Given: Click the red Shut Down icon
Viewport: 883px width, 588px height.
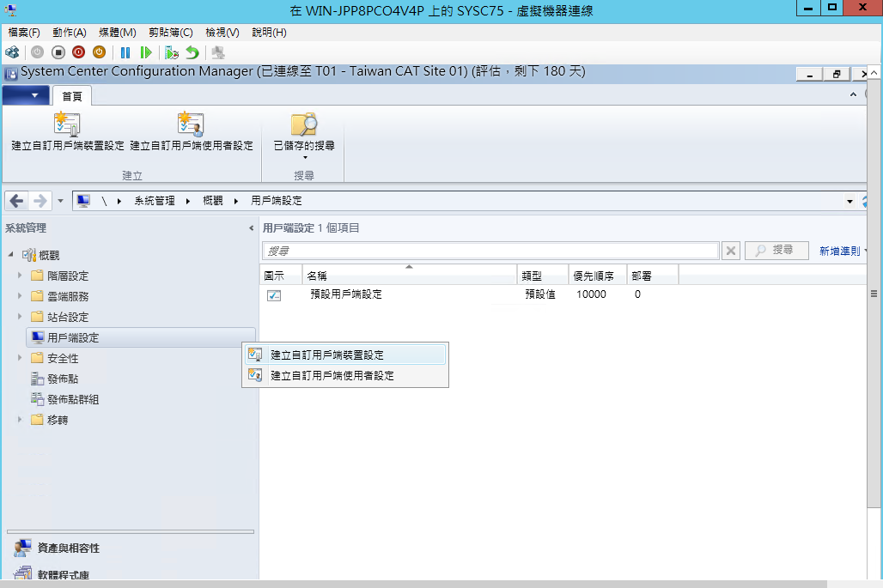Looking at the screenshot, I should [x=79, y=52].
